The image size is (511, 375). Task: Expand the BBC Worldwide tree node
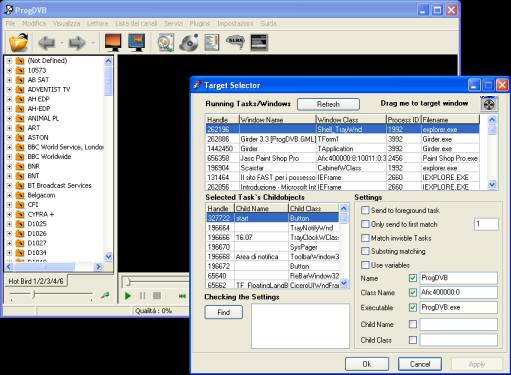[9, 157]
